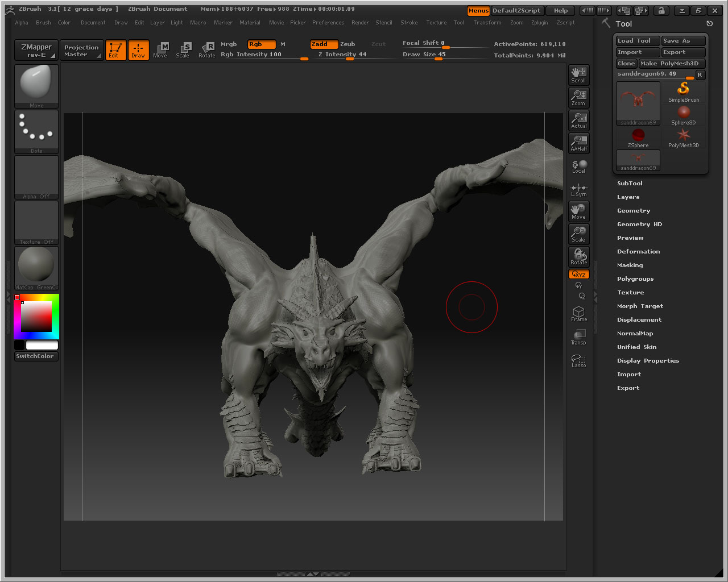Open the Alpha Off selector

[36, 177]
